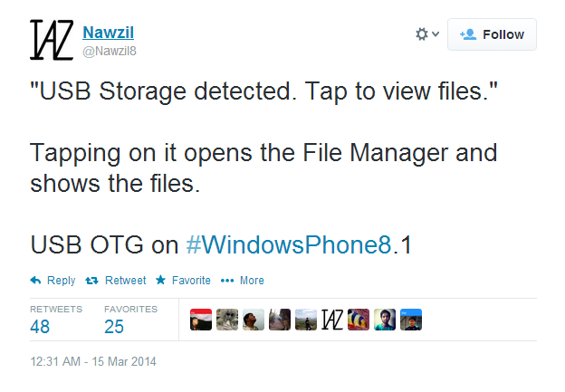Open the grey statue avatar thumbnail
This screenshot has width=565, height=392.
click(227, 320)
